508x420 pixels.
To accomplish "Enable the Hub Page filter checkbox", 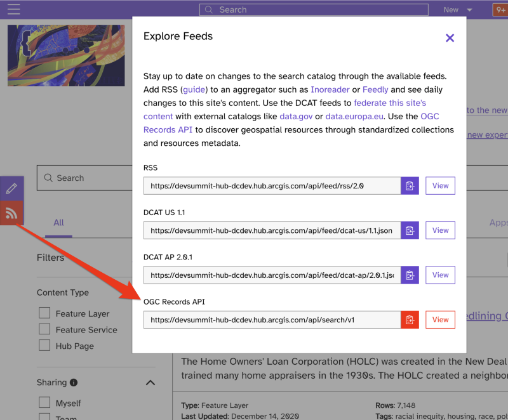I will pos(44,346).
